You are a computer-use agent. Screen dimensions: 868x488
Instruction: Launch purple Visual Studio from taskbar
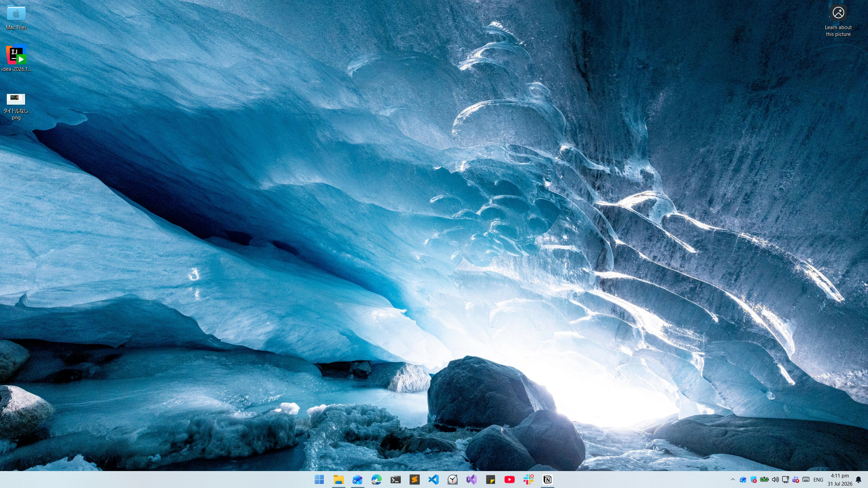(471, 480)
